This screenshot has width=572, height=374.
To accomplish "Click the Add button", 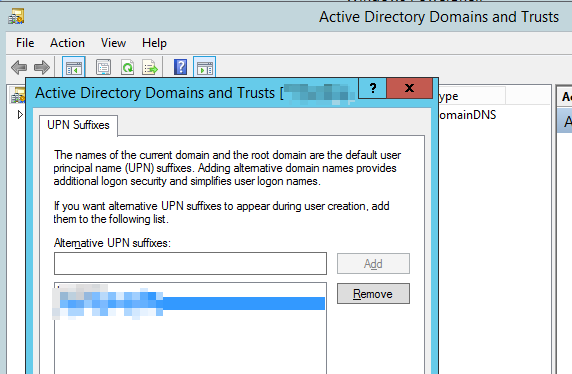I will 373,263.
